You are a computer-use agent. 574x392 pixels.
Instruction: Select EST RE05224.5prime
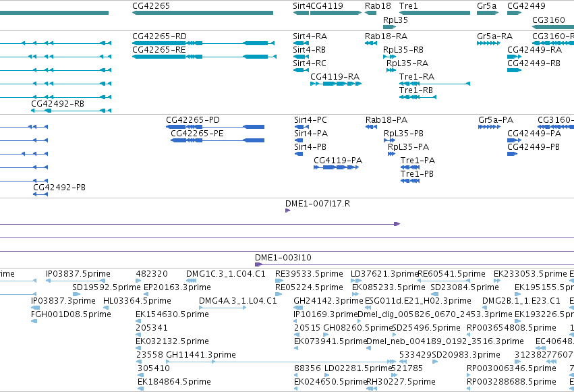(x=279, y=294)
